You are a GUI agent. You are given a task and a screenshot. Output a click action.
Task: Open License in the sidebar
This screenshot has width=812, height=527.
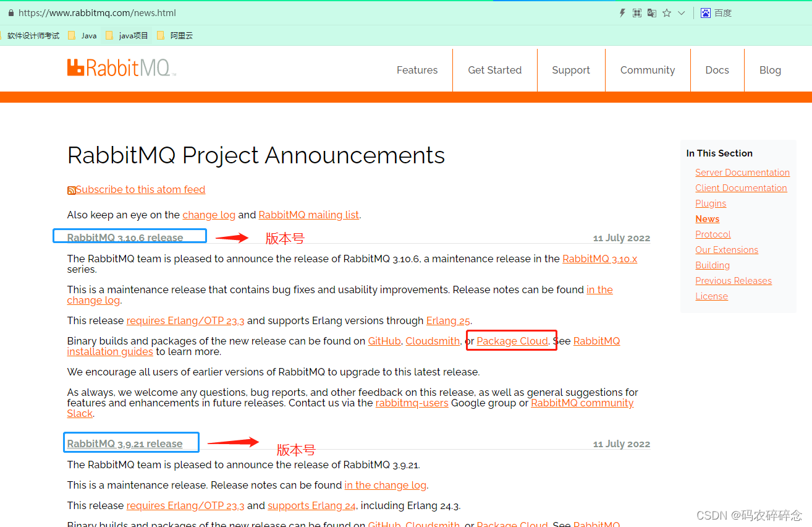click(711, 296)
